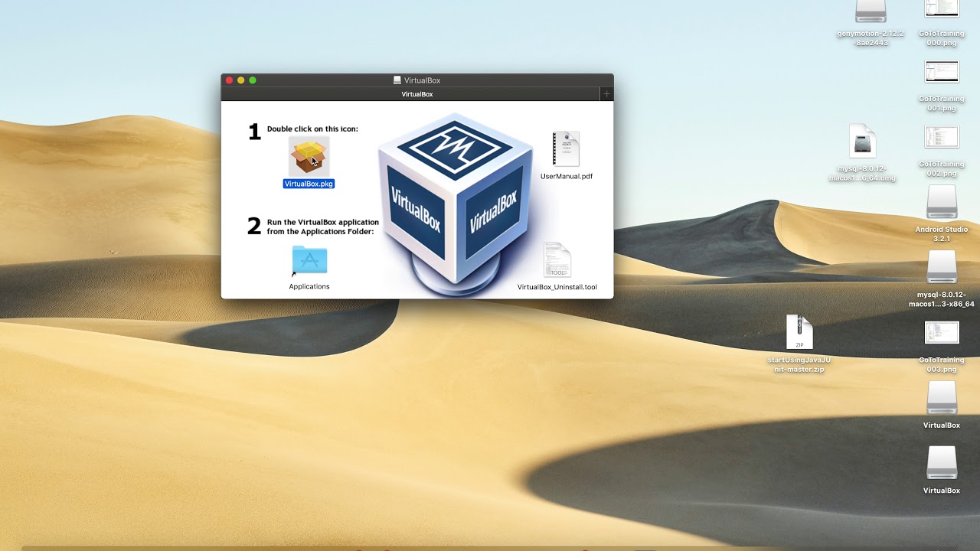The height and width of the screenshot is (551, 980).
Task: Select startUsingJavaJUnit-master.zip archive
Action: click(x=799, y=333)
